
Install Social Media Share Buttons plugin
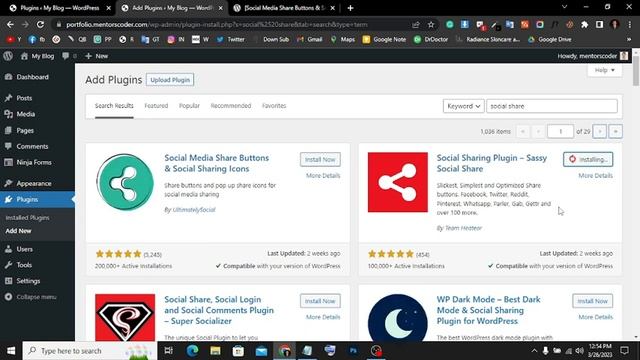point(320,160)
